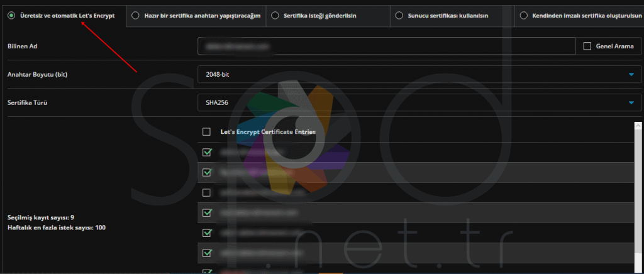Click Haftalık en fazla istek sayısı: 100 text
This screenshot has height=274, width=644.
(57, 227)
